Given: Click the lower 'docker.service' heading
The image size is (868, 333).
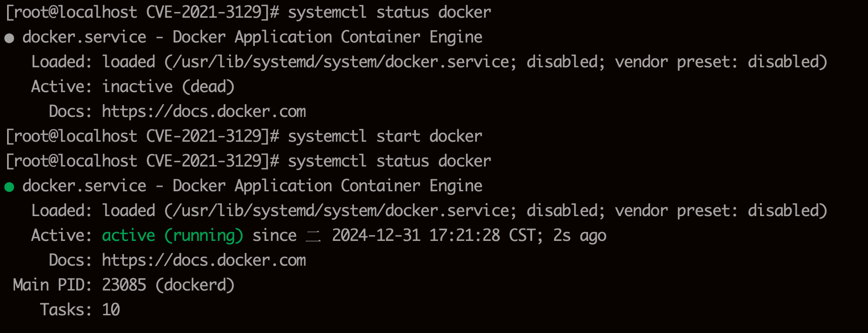Looking at the screenshot, I should click(x=84, y=186).
